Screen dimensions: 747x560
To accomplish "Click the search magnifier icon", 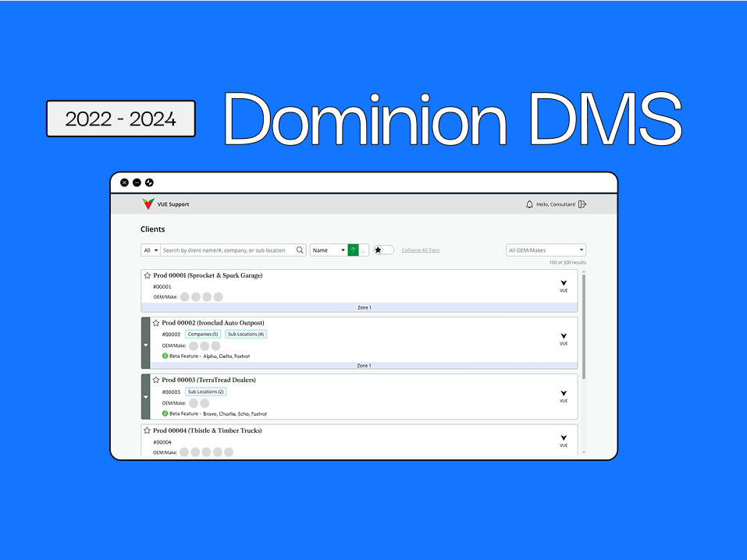I will click(x=300, y=250).
